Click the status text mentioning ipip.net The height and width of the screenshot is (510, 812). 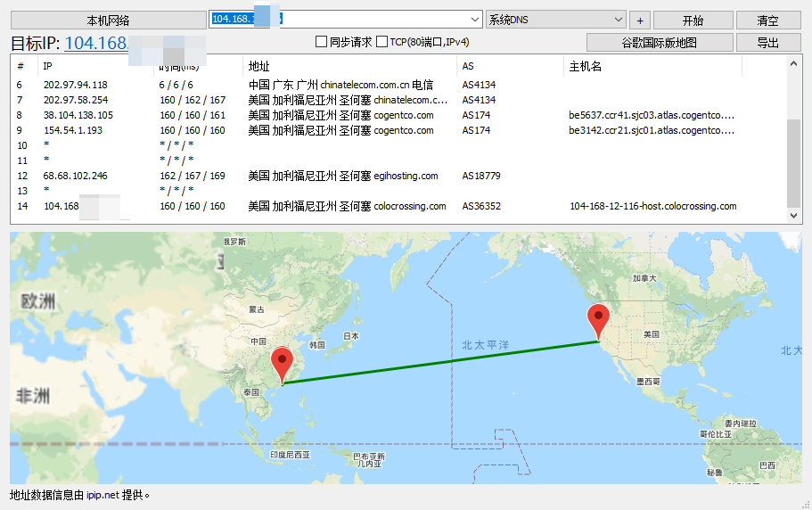(79, 495)
